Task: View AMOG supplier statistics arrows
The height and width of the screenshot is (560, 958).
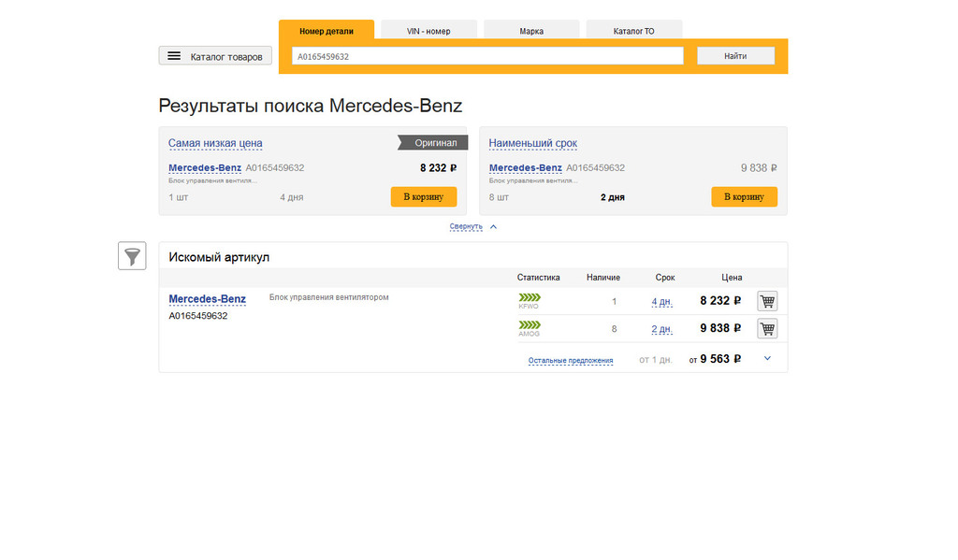Action: click(x=530, y=325)
